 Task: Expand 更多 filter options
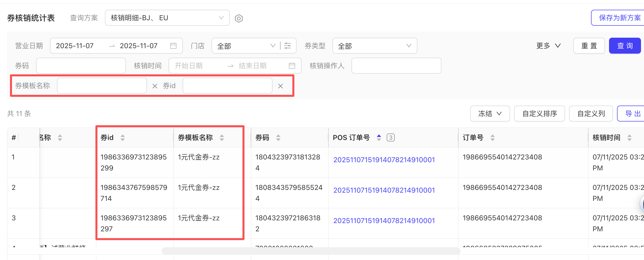point(548,46)
